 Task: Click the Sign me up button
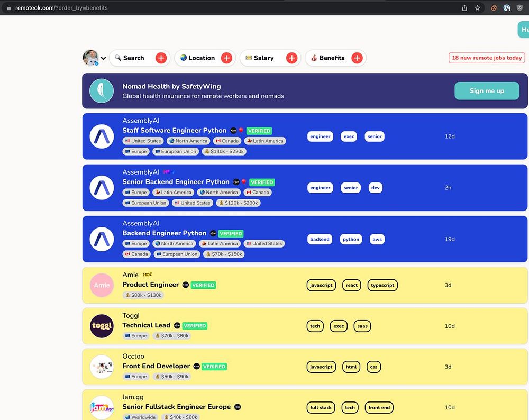coord(487,91)
